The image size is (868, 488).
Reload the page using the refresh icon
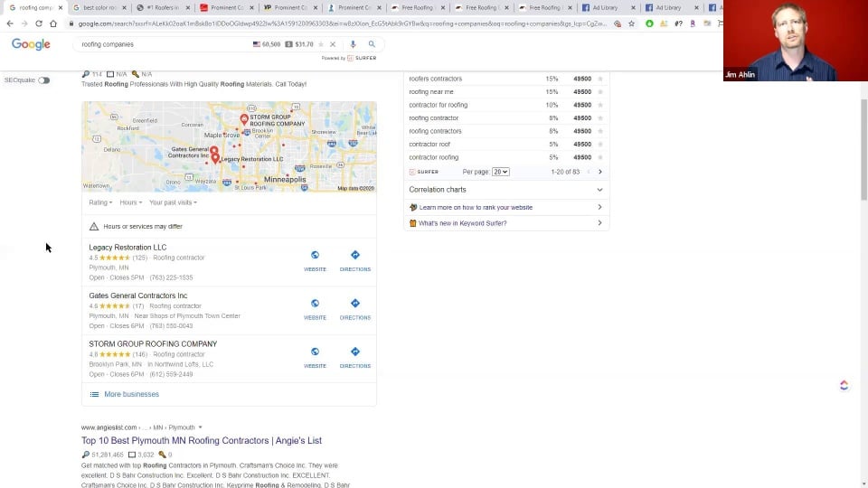pos(39,23)
